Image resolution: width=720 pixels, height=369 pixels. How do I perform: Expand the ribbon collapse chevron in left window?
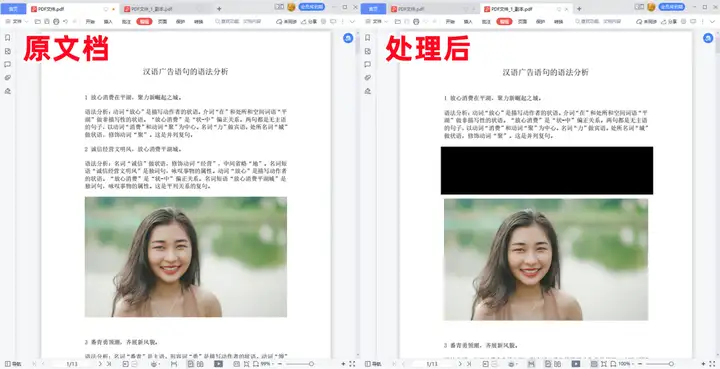352,22
